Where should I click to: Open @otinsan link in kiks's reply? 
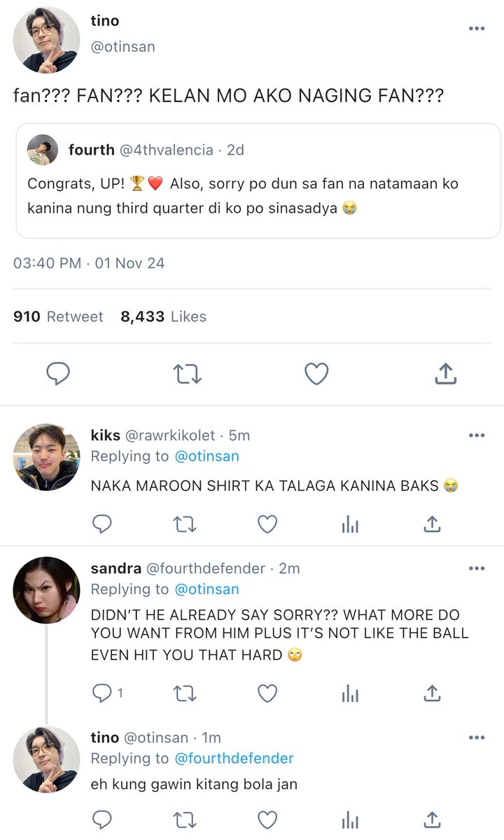206,456
